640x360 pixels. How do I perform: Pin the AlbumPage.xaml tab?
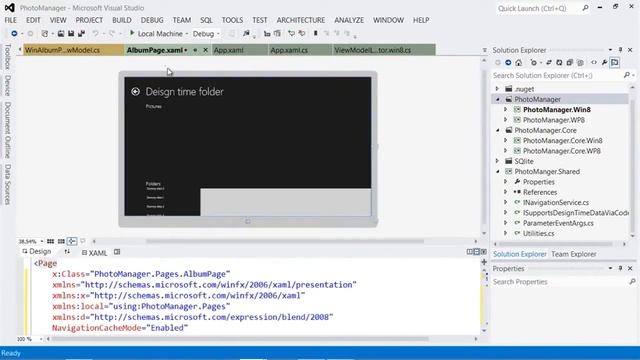195,50
